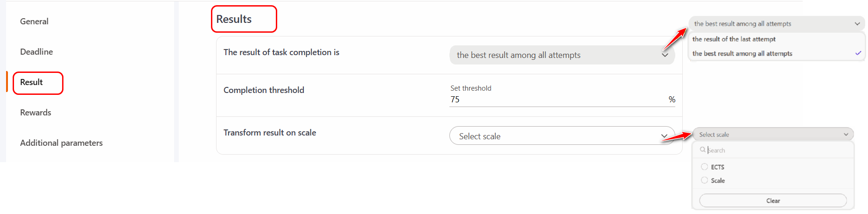868x214 pixels.
Task: Open the Rewards section
Action: tap(35, 113)
